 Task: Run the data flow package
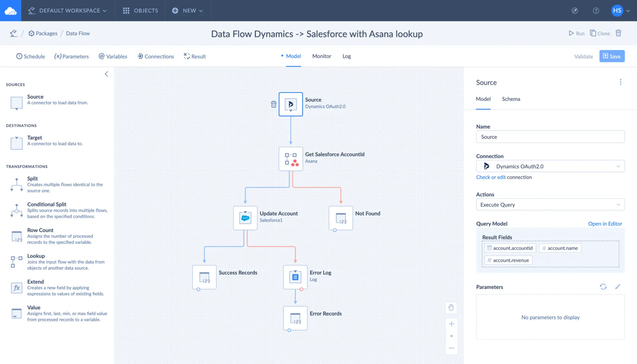pyautogui.click(x=577, y=33)
